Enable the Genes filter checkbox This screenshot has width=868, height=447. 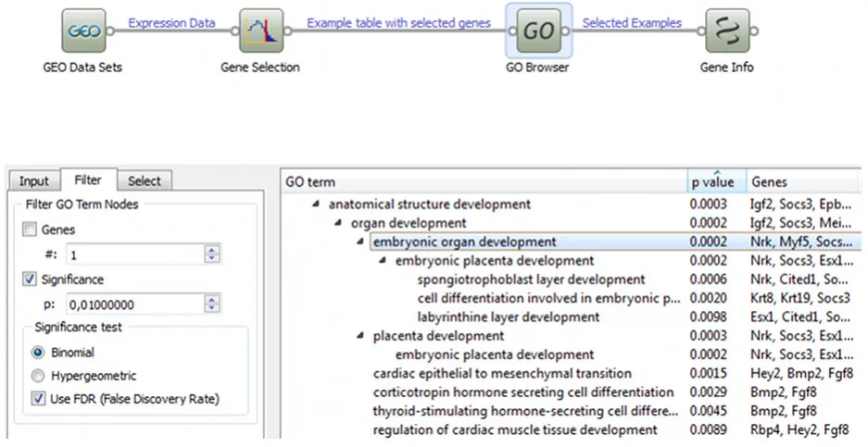(x=30, y=229)
